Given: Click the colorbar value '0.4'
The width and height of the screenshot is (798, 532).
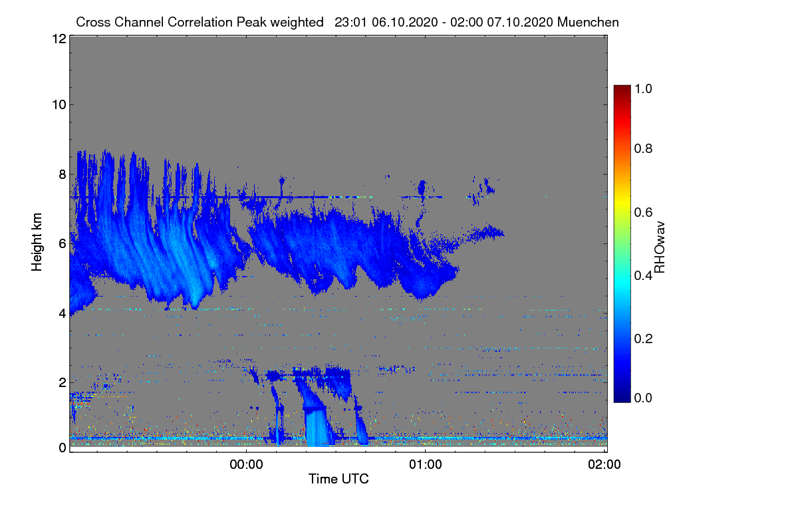Looking at the screenshot, I should (644, 275).
